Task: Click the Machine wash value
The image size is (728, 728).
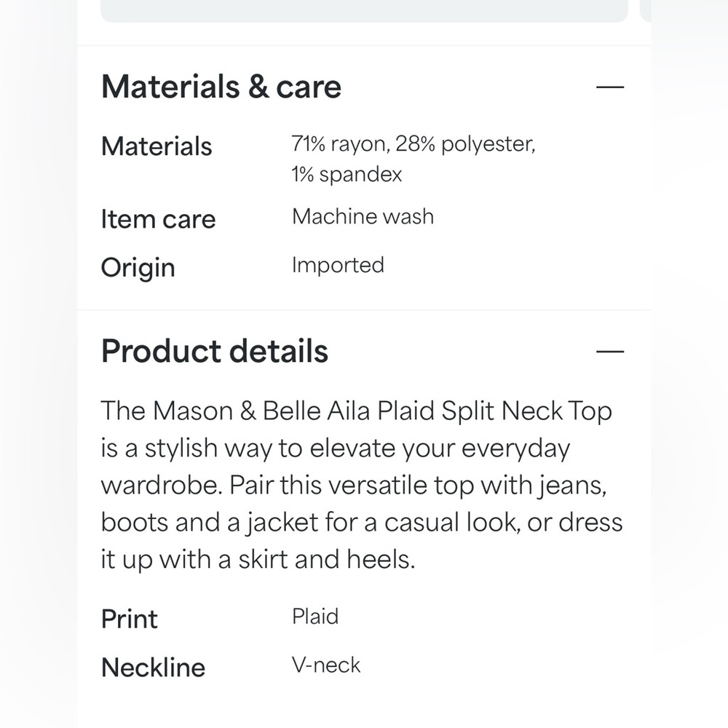Action: 363,217
